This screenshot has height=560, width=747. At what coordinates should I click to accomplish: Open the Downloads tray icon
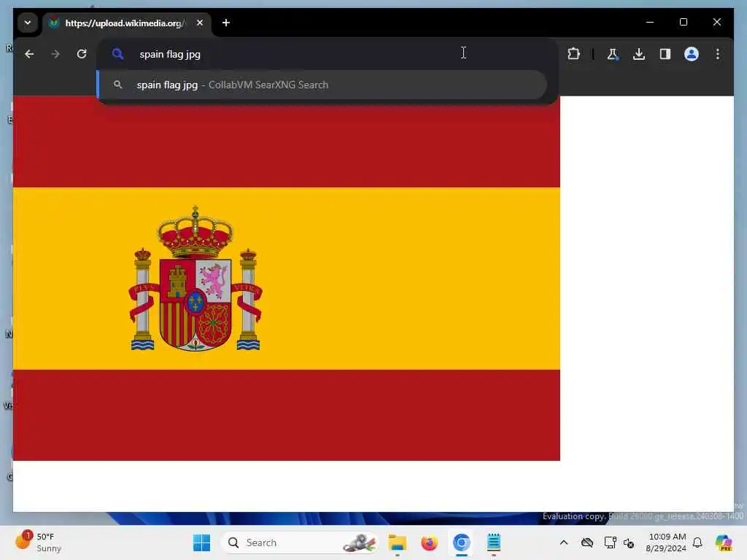[x=639, y=54]
